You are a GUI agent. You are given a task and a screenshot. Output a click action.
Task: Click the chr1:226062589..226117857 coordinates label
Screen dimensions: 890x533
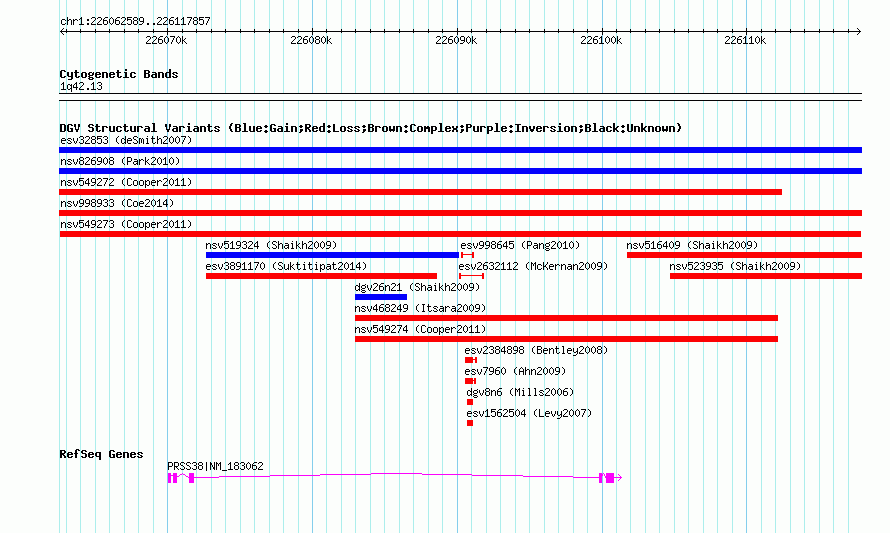135,22
